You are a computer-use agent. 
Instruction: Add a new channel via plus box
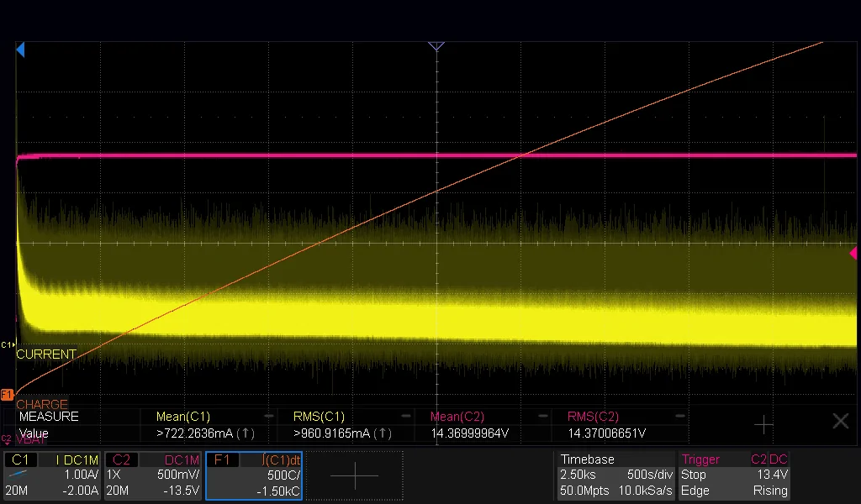click(x=354, y=475)
